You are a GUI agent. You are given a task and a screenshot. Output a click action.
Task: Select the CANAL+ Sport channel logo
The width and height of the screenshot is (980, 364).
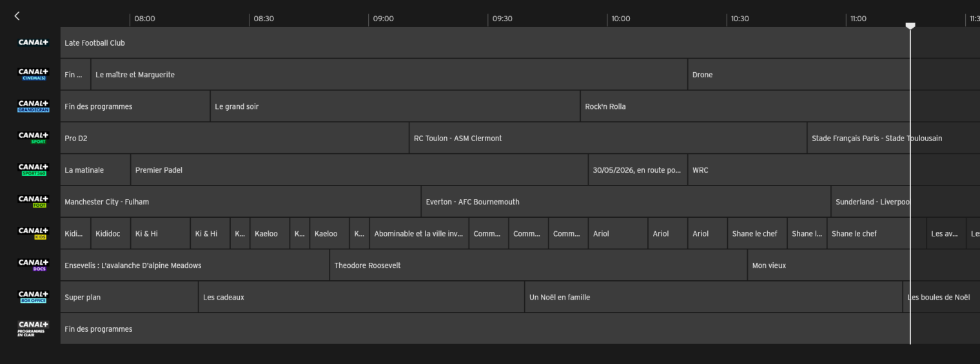33,138
